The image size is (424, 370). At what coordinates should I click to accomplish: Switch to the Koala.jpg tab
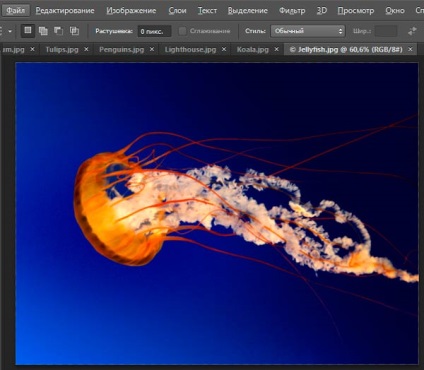tap(253, 50)
